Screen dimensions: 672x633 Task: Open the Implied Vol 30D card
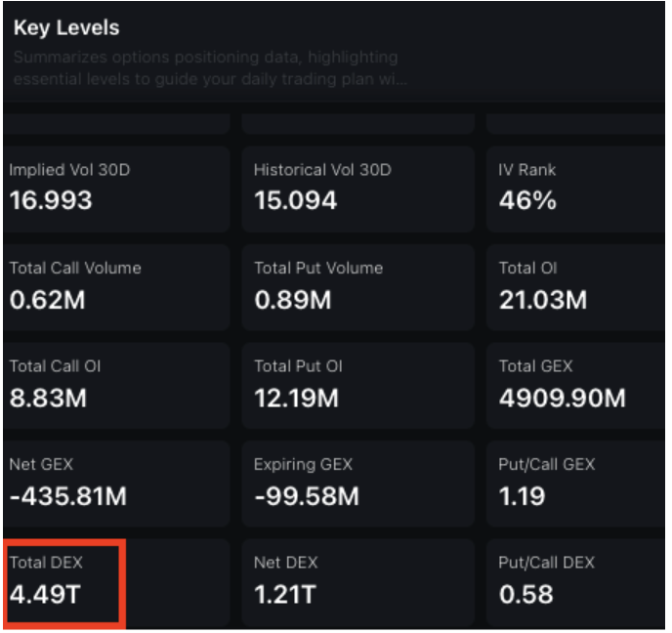(x=116, y=190)
